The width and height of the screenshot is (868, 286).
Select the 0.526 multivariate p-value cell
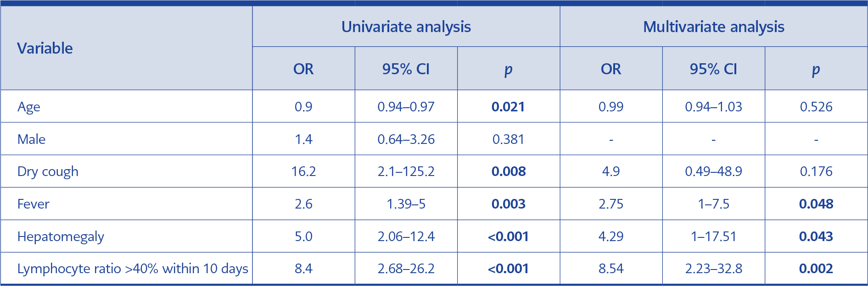tap(816, 107)
